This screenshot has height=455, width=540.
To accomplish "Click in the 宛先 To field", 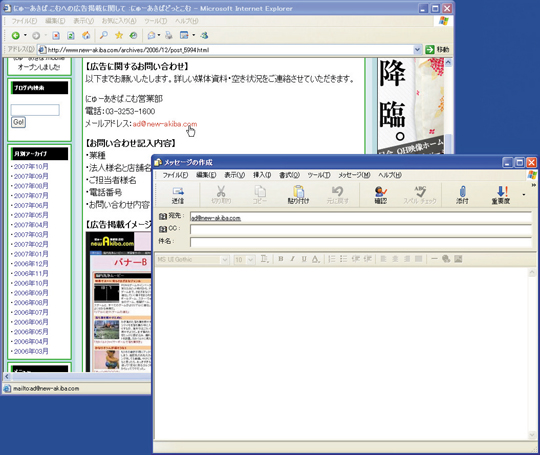I will point(360,217).
